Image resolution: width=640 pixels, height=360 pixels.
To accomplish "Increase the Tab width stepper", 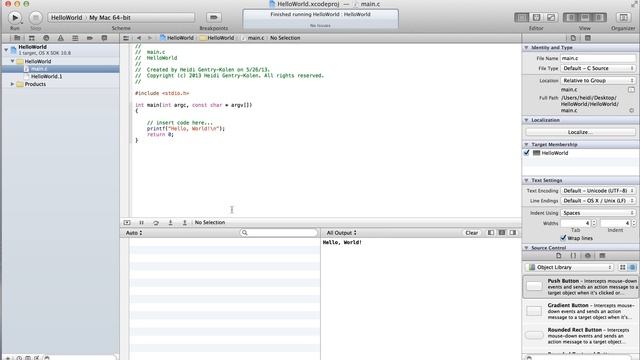I will pos(594,221).
